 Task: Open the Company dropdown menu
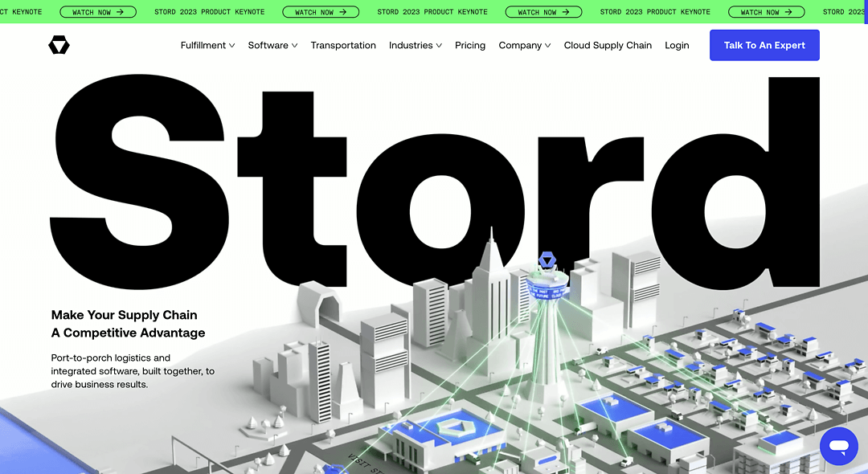tap(524, 45)
